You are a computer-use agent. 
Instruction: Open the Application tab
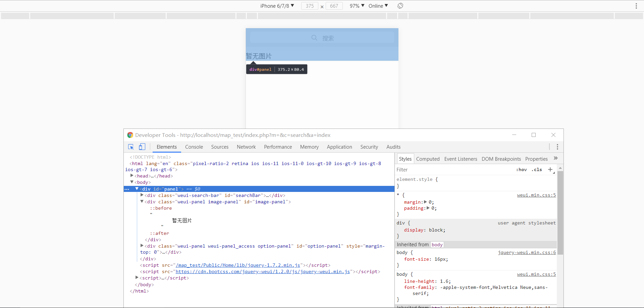[x=339, y=147]
